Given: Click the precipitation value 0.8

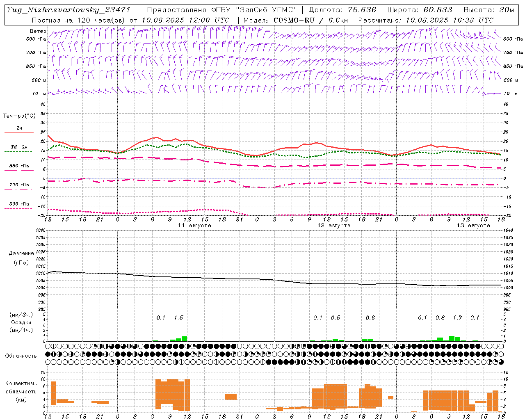Looking at the screenshot, I should click(x=440, y=317).
